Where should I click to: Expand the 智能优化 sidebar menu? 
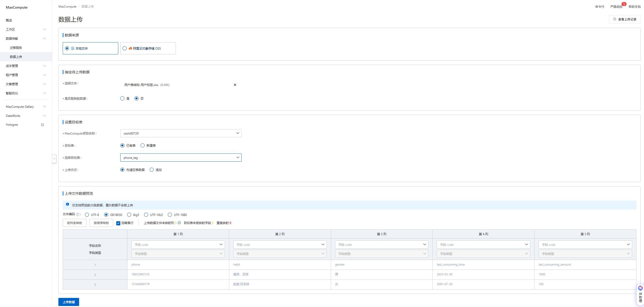click(26, 93)
